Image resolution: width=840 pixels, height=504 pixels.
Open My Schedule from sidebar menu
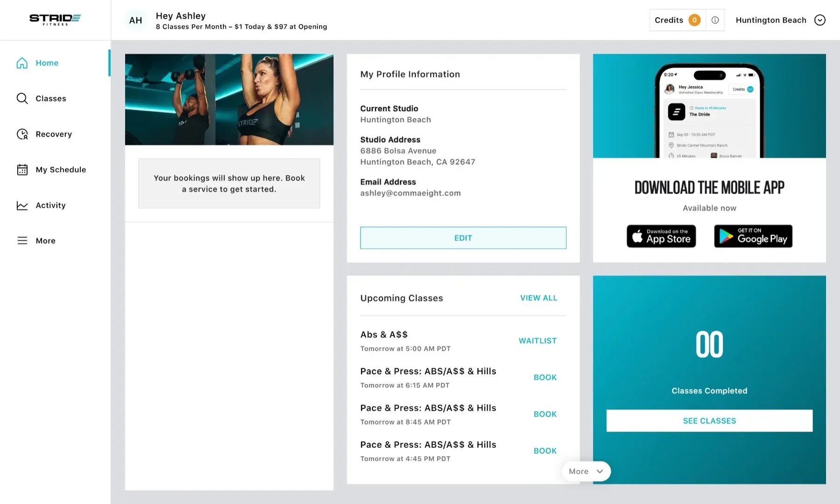pos(61,169)
